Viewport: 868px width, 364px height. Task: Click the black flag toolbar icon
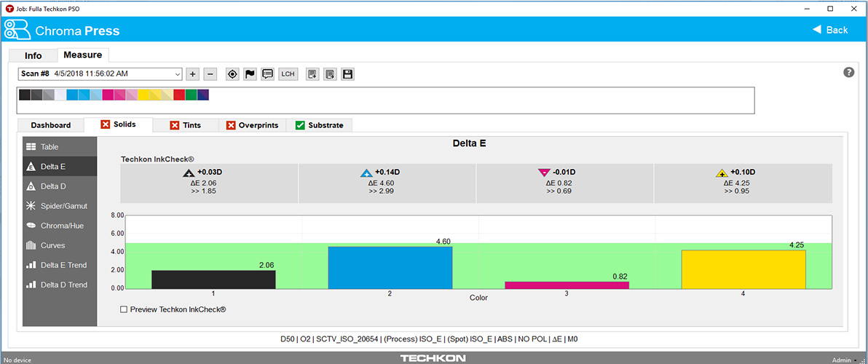[250, 74]
